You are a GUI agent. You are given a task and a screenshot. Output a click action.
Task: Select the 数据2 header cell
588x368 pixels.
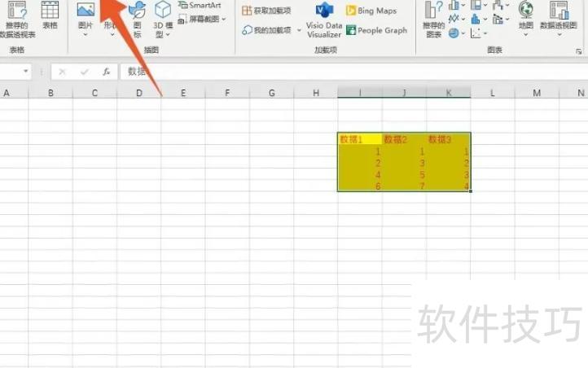(x=404, y=139)
